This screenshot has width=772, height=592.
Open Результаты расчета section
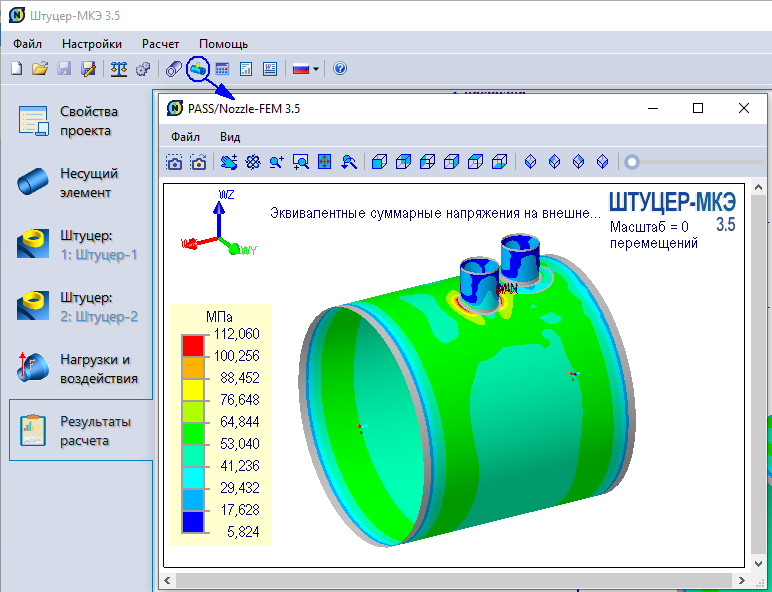(81, 430)
